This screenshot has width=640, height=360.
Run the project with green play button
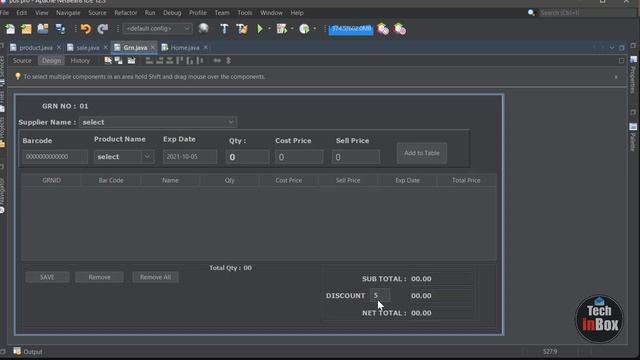click(260, 29)
